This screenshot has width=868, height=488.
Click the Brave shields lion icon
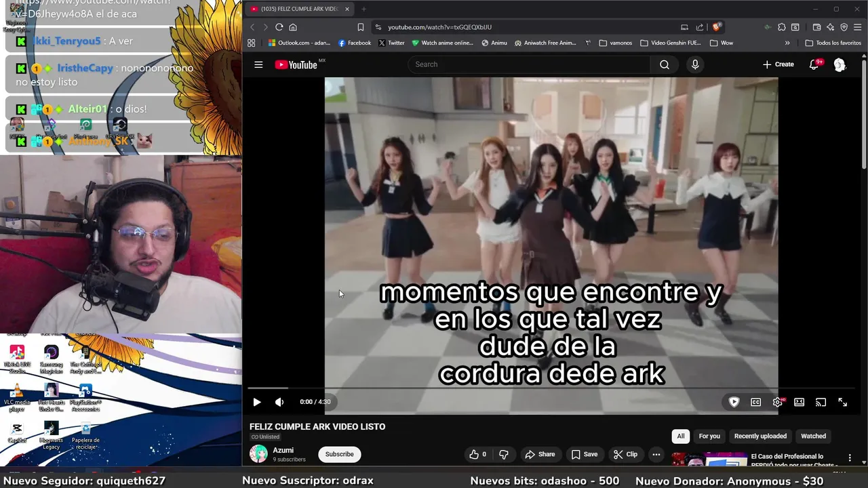coord(716,27)
